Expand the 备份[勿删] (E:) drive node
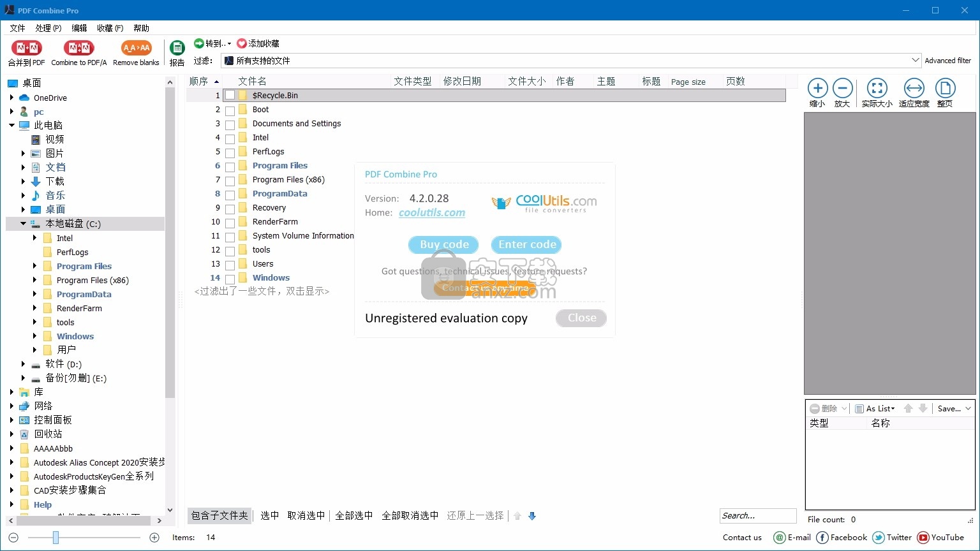The height and width of the screenshot is (551, 980). (23, 378)
